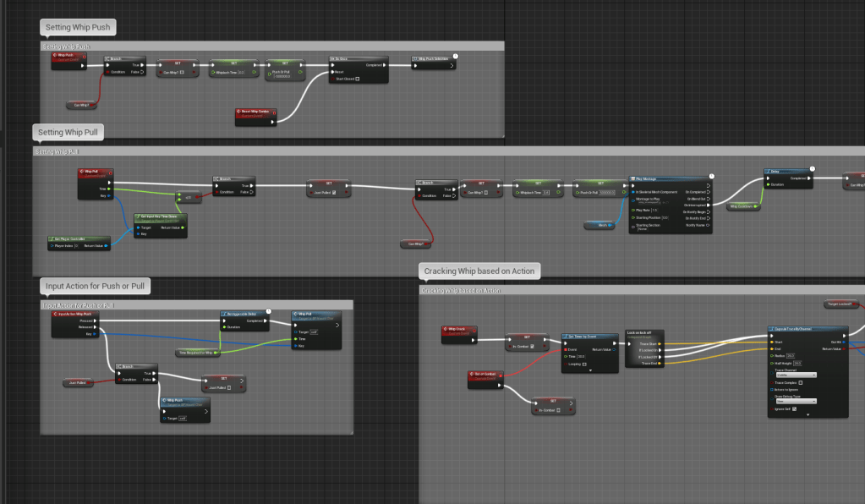Image resolution: width=865 pixels, height=504 pixels.
Task: Click the Reset Whip Combo event node
Action: 257,112
